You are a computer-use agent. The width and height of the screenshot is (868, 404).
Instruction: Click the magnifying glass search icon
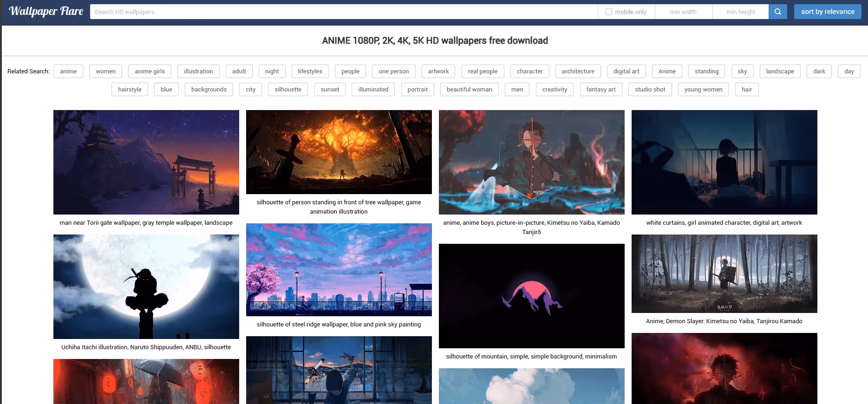[777, 12]
